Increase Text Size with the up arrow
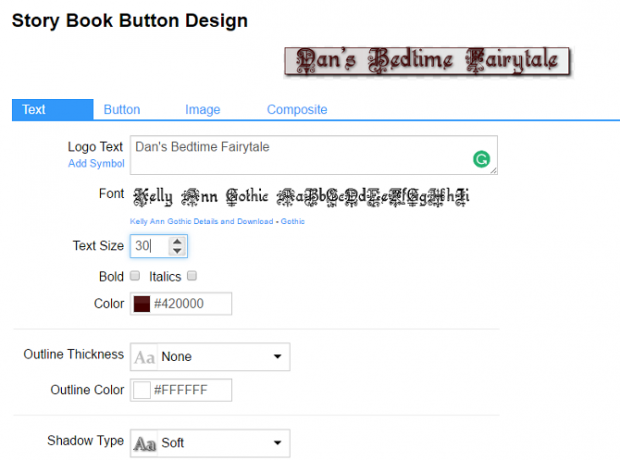Image resolution: width=620 pixels, height=460 pixels. pyautogui.click(x=177, y=241)
